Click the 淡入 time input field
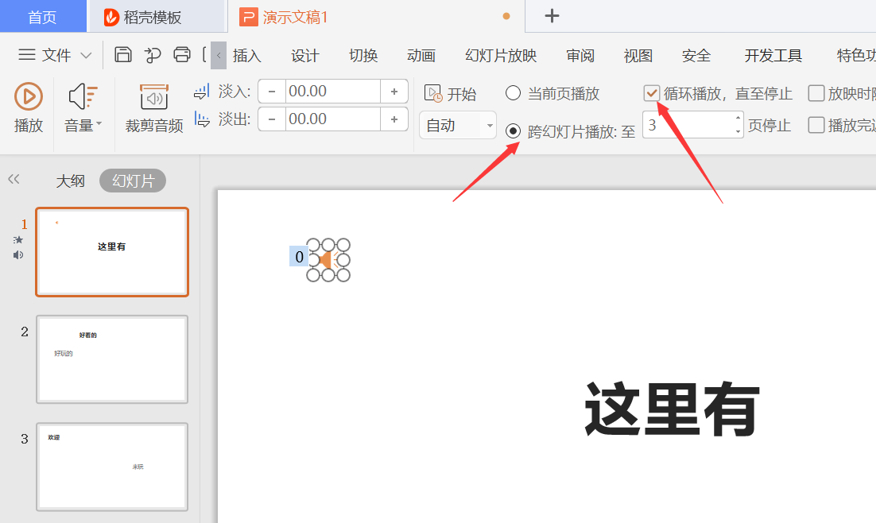This screenshot has height=523, width=876. (333, 91)
